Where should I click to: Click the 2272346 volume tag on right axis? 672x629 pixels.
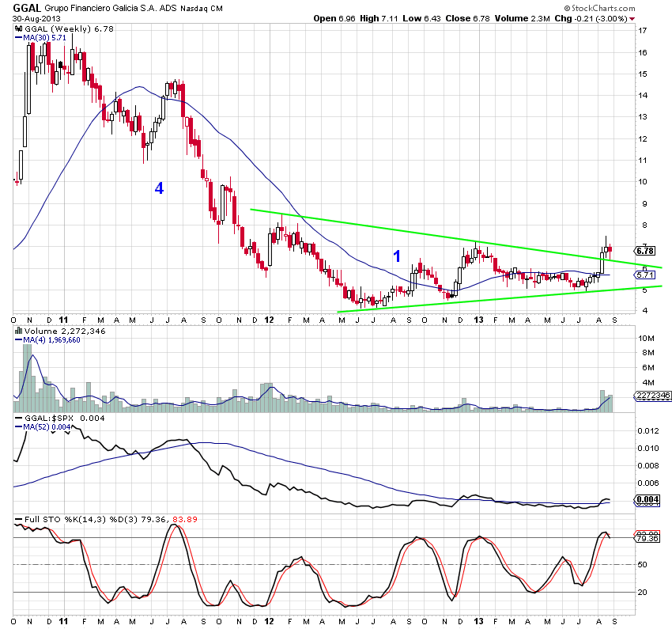tap(652, 396)
